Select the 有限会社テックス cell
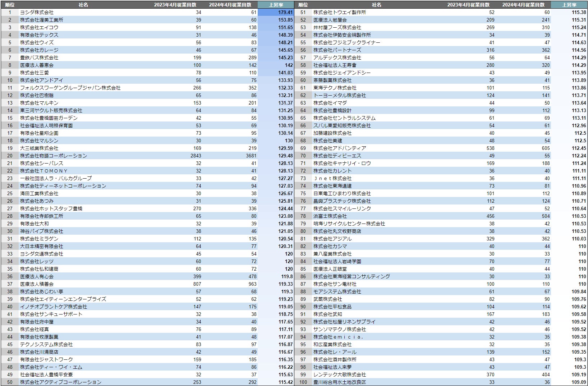Viewport: 588px width, 386px height. point(39,35)
